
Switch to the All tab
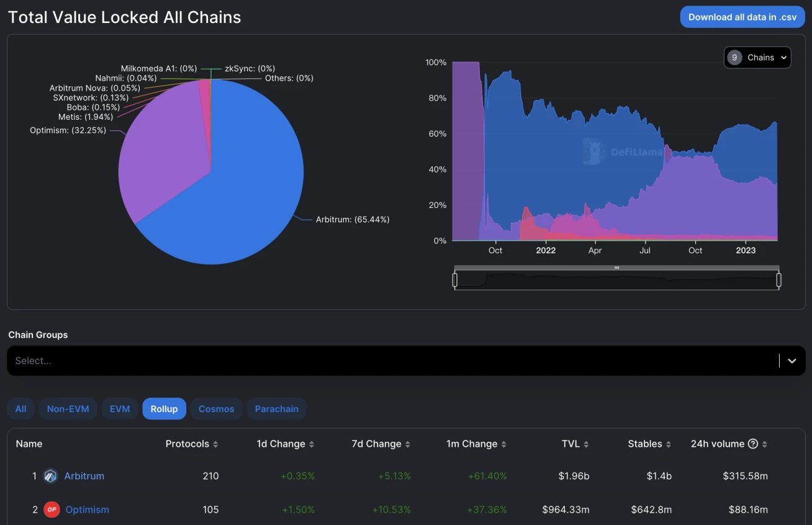tap(20, 409)
